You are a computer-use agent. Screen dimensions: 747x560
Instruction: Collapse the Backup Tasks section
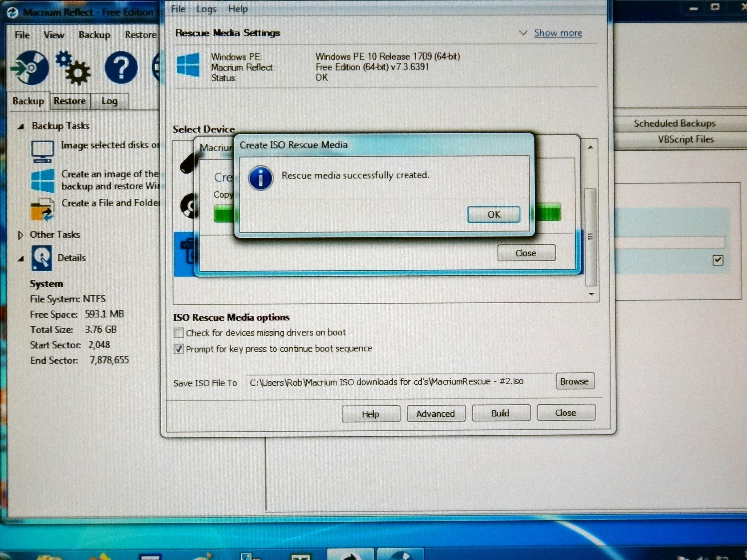tap(21, 126)
